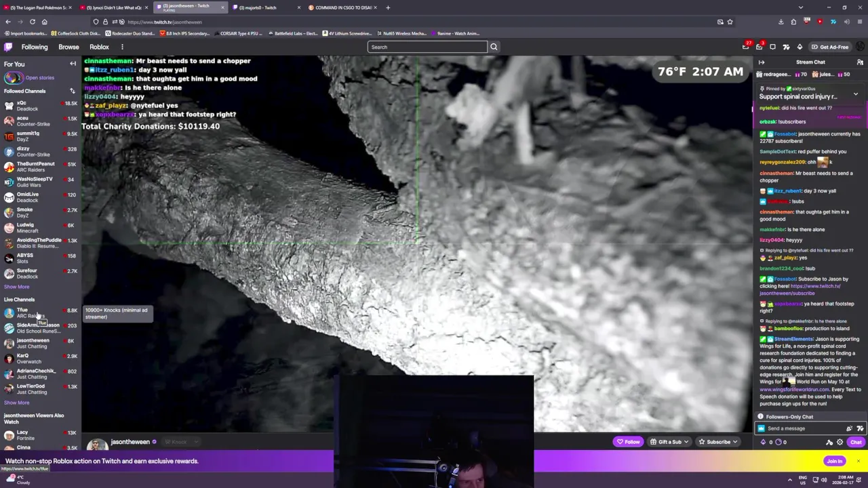Show hidden tray icons chevron in taskbar
The image size is (868, 488).
[789, 479]
